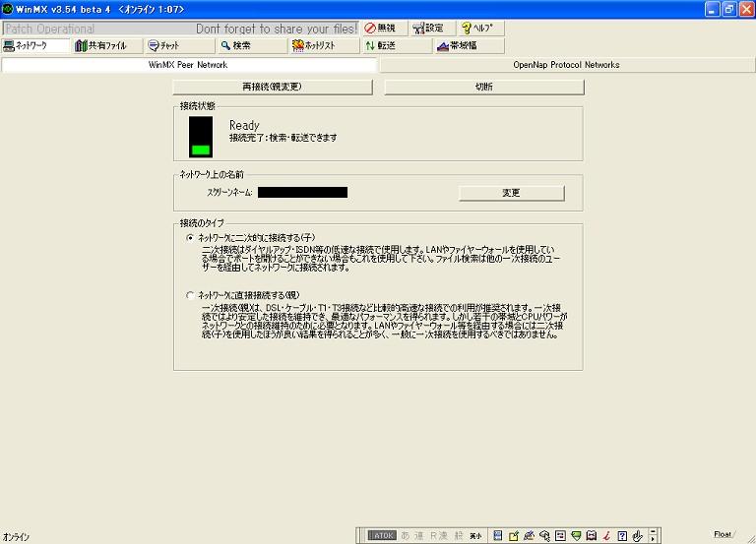This screenshot has height=544, width=756.
Task: Open the ネットワーク (Network) toolbar page
Action: click(x=37, y=45)
